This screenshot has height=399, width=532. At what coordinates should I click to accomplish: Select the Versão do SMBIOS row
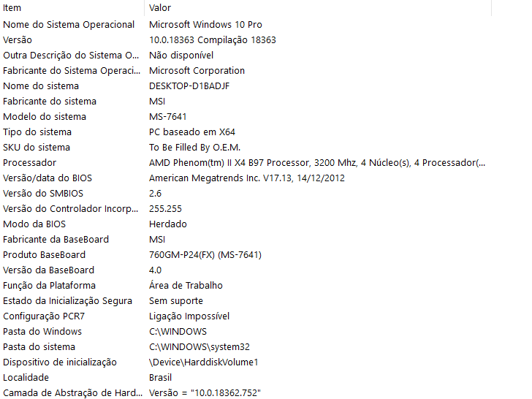pos(246,193)
